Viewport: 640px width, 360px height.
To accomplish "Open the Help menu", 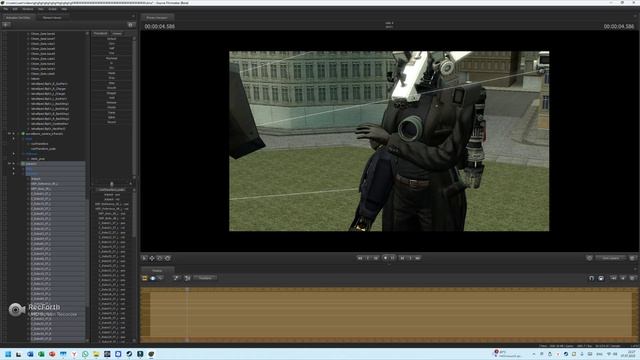I will (x=64, y=9).
